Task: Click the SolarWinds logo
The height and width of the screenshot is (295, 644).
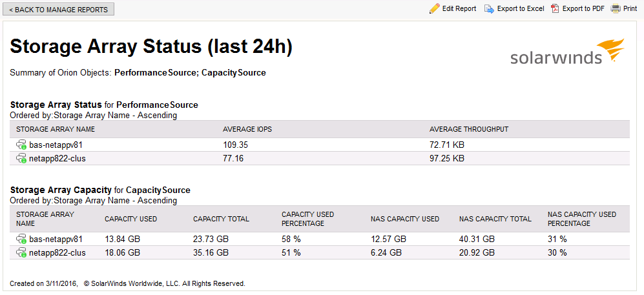Action: pyautogui.click(x=567, y=52)
